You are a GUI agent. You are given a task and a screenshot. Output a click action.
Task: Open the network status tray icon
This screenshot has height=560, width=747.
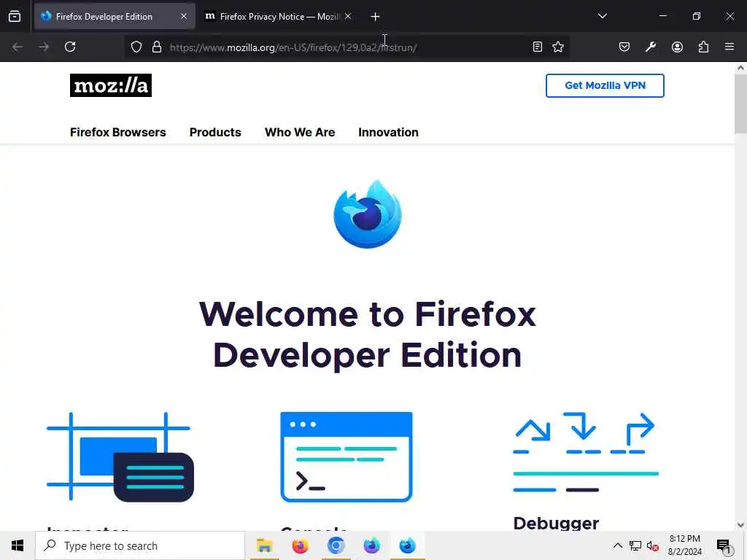tap(635, 545)
